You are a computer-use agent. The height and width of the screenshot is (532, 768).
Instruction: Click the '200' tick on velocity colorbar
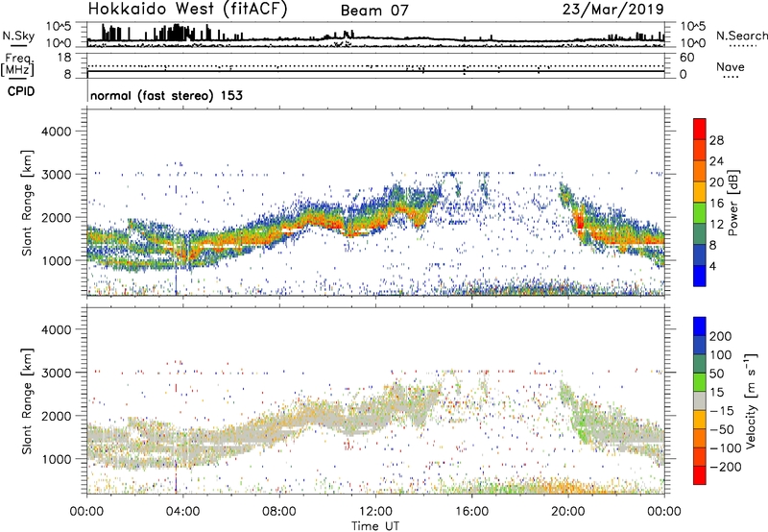(721, 336)
